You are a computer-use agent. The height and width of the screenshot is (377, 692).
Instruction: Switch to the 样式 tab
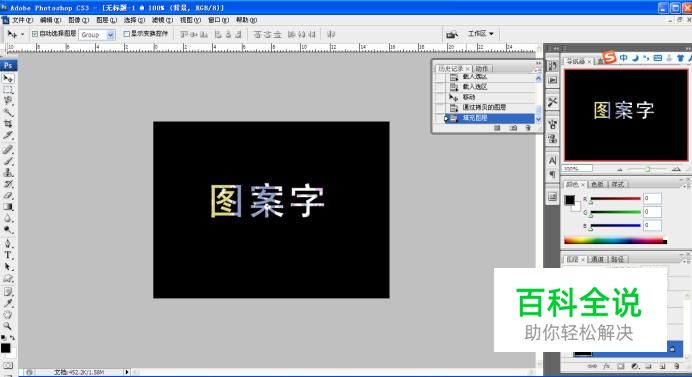[x=618, y=184]
